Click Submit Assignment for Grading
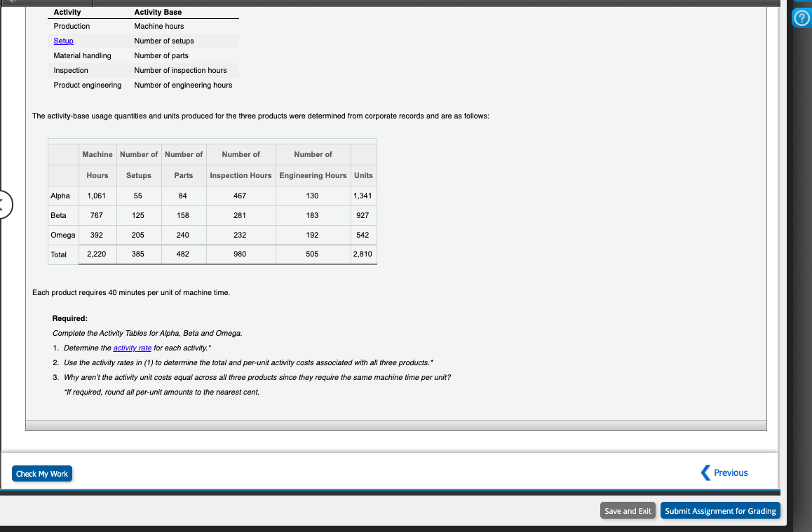 (719, 510)
